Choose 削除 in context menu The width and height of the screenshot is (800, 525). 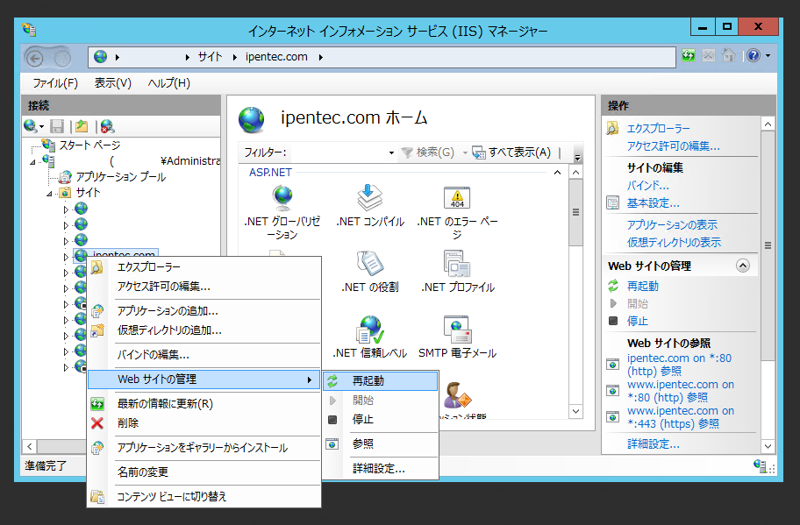204,423
